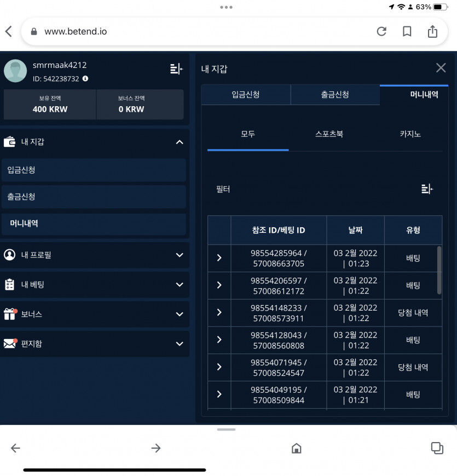Screen dimensions: 457x476
Task: Collapse the 내 지갑 section chevron
Action: [x=180, y=142]
